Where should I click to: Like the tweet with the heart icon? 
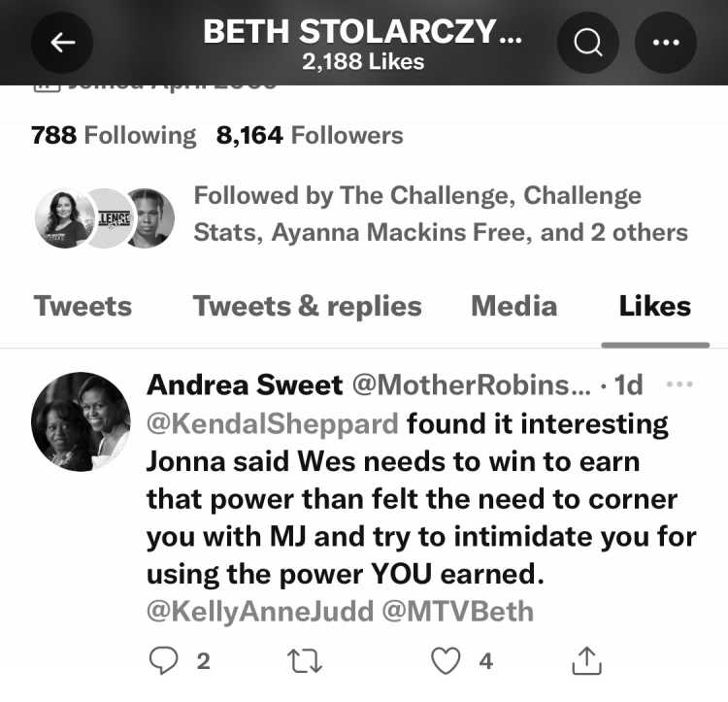pos(446,661)
